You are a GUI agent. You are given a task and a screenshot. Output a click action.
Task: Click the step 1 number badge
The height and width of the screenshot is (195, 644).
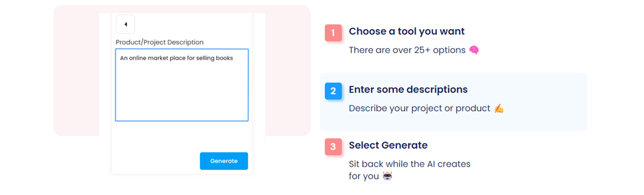[333, 33]
